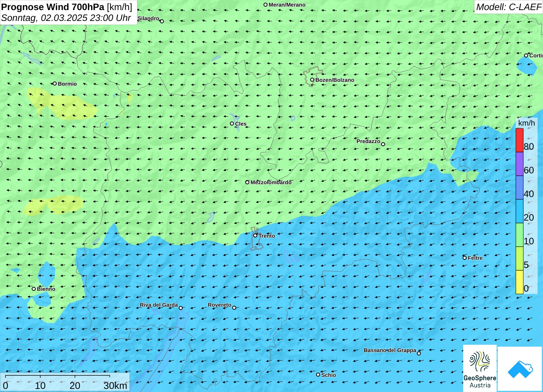Click the Bozen/Bolzano city marker
The height and width of the screenshot is (392, 543).
[312, 80]
